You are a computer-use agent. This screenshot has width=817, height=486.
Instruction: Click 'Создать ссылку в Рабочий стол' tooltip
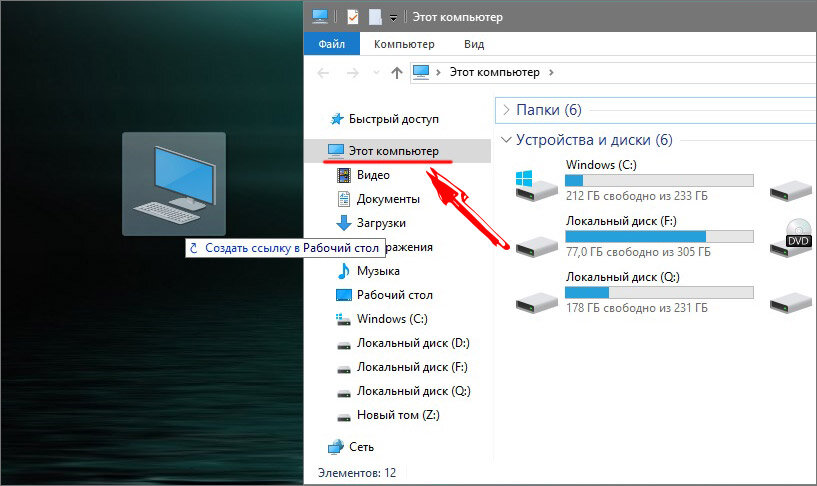click(286, 248)
